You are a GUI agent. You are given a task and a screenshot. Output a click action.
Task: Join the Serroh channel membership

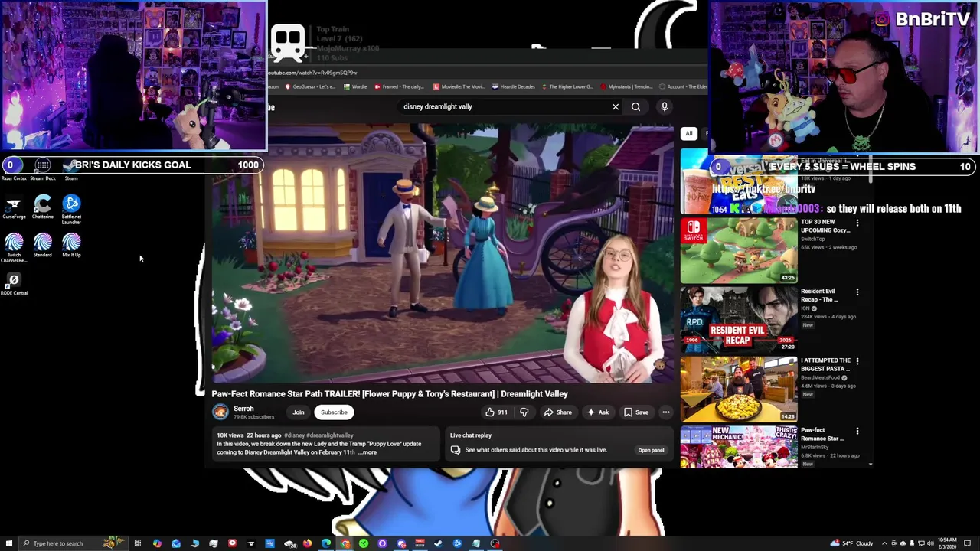[x=299, y=412]
